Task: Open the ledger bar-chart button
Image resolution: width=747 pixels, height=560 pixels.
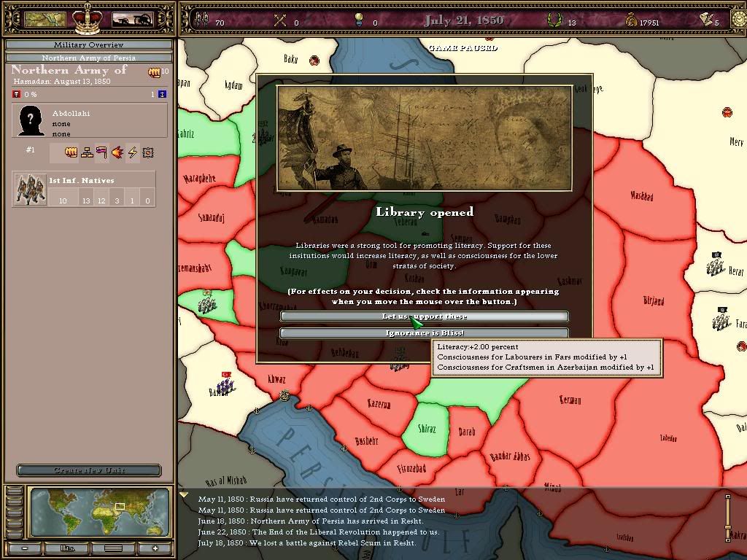Action: pyautogui.click(x=66, y=548)
